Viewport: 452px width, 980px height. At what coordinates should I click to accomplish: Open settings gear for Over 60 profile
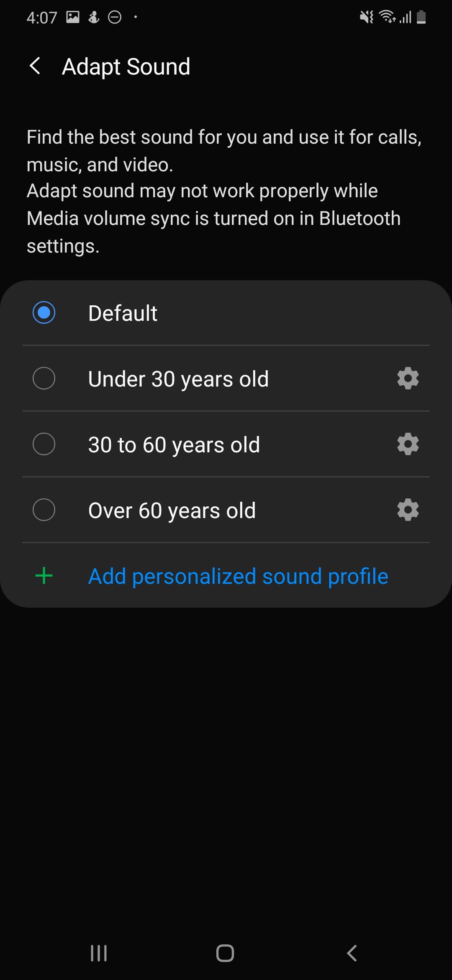click(408, 510)
